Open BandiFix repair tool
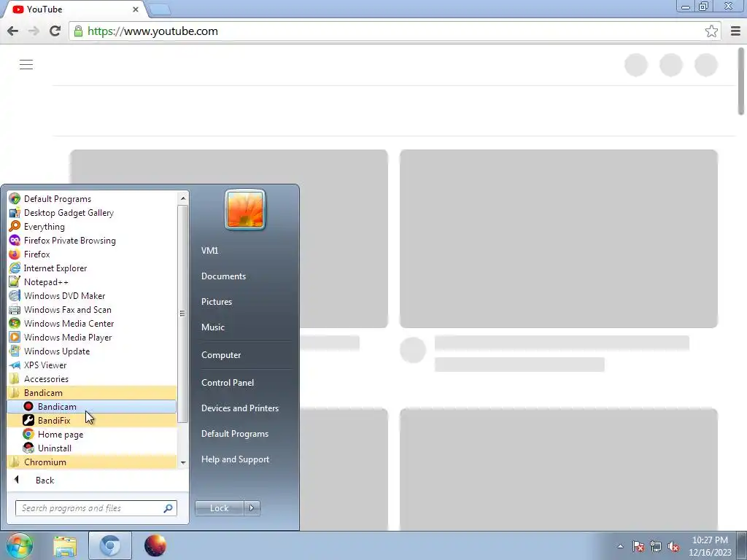This screenshot has height=560, width=747. tap(91, 420)
